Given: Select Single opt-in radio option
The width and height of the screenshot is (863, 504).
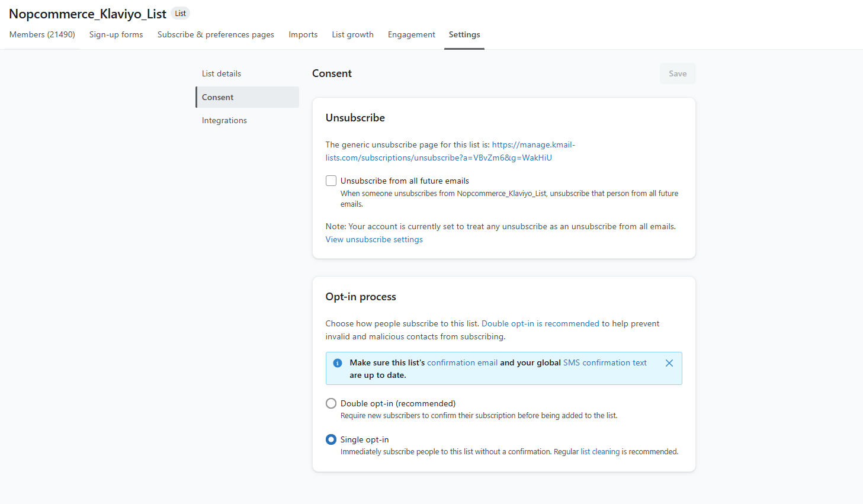Looking at the screenshot, I should (331, 439).
